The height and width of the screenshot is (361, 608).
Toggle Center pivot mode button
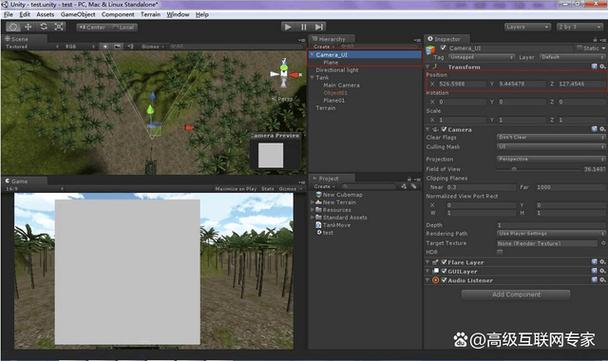point(93,27)
